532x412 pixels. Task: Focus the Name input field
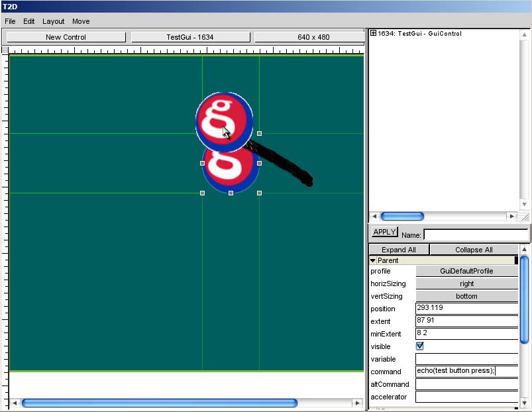[x=476, y=234]
